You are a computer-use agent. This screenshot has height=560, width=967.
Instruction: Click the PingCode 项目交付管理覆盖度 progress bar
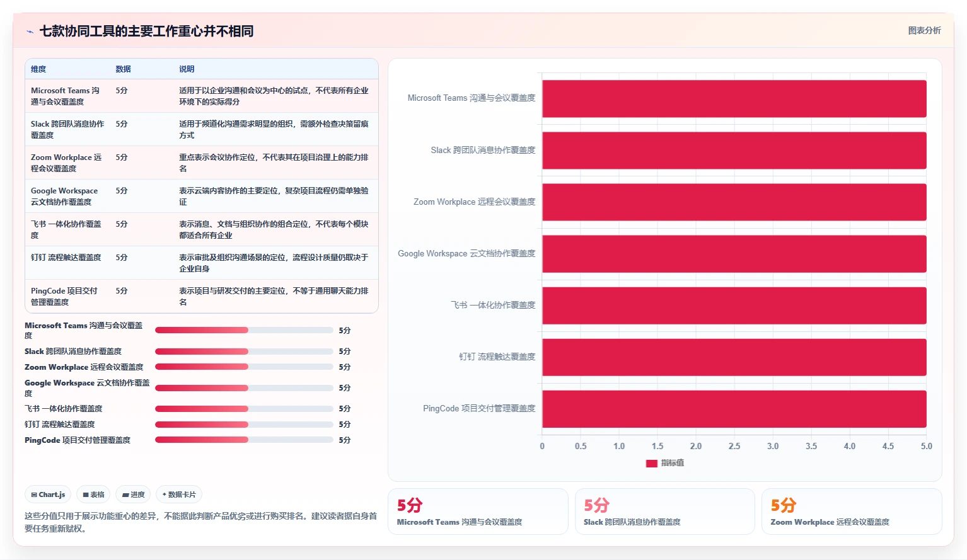[x=244, y=440]
